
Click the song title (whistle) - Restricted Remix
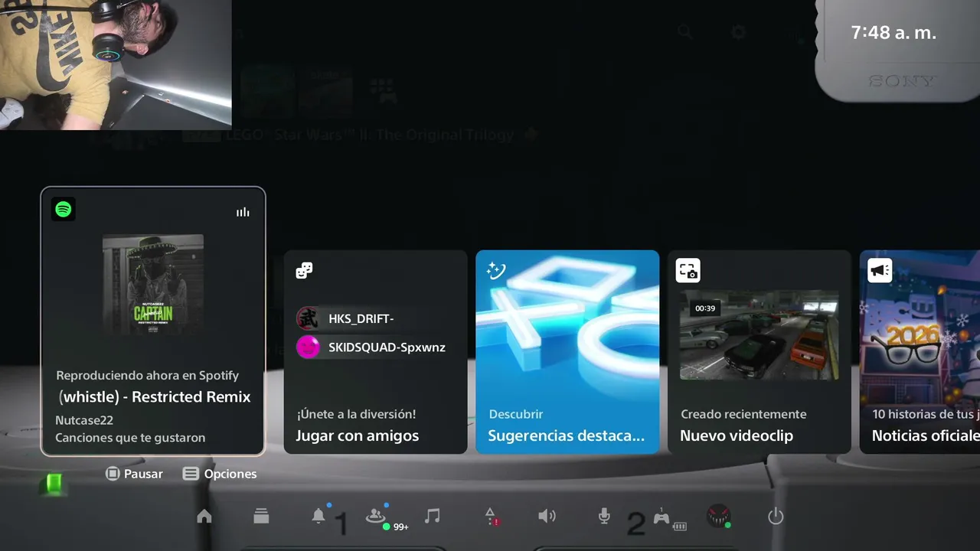pos(155,396)
